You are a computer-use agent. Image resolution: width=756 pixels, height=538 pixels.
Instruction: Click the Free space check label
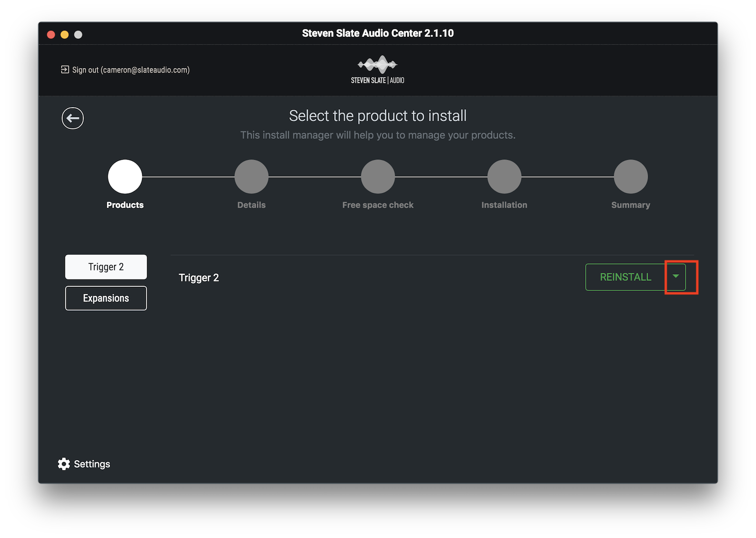click(378, 205)
